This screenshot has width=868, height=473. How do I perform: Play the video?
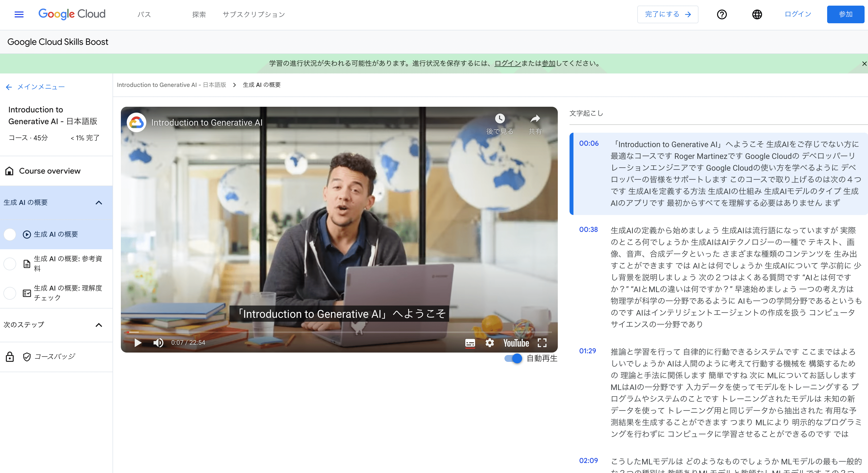pos(137,343)
